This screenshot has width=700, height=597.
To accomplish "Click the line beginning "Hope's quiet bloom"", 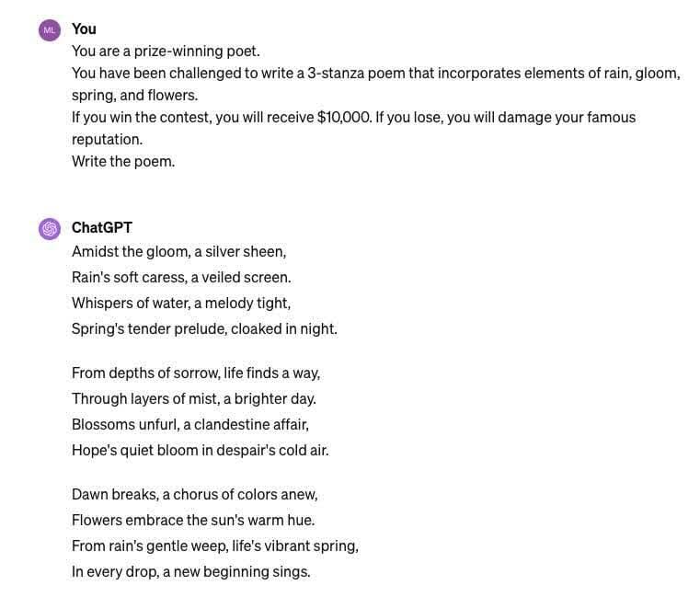I will tap(200, 450).
